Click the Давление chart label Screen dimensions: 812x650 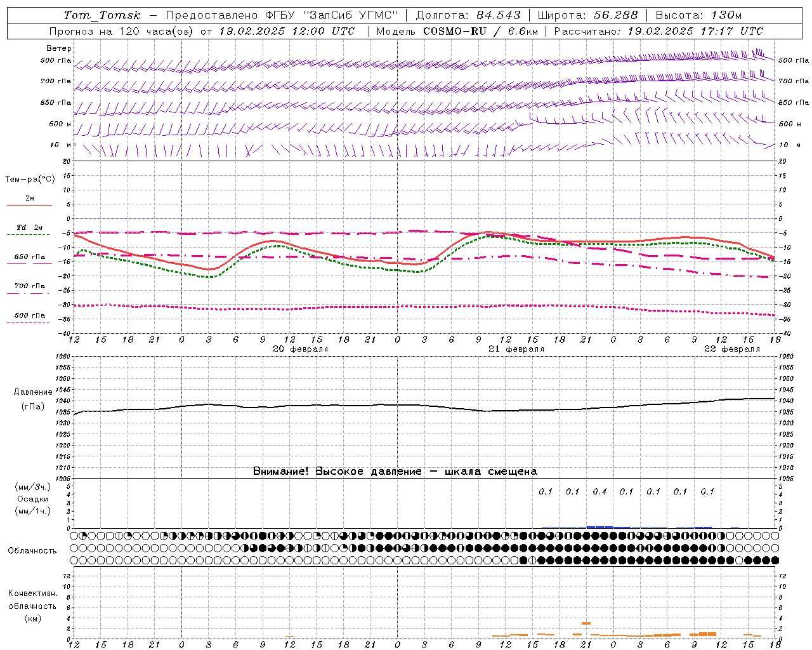(x=32, y=392)
